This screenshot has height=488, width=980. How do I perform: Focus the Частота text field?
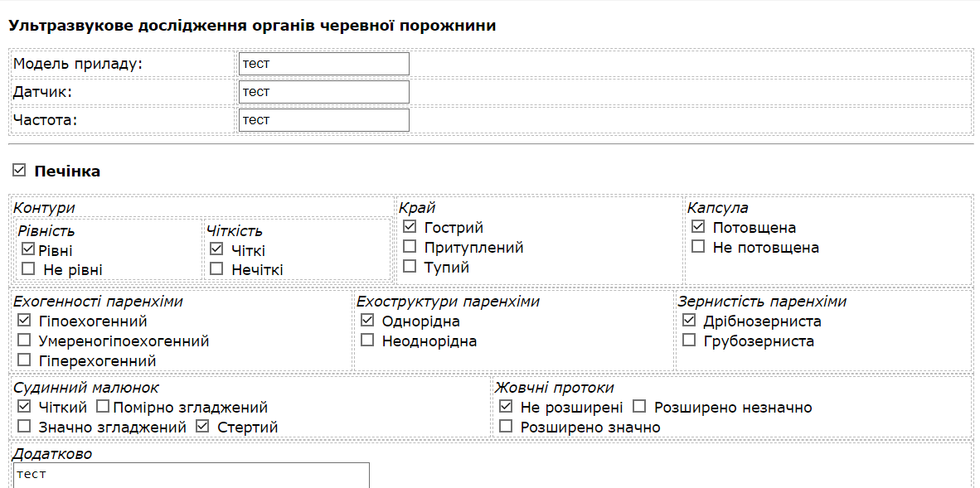pos(323,120)
